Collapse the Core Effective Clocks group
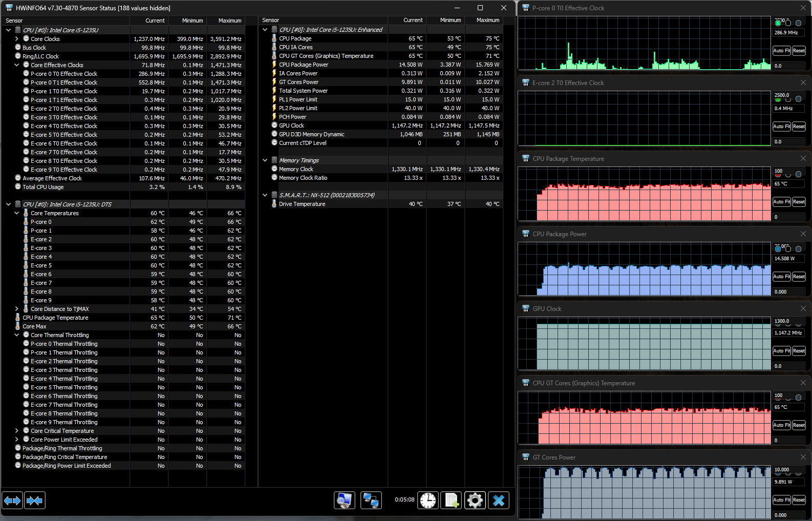Image resolution: width=812 pixels, height=521 pixels. coord(17,65)
